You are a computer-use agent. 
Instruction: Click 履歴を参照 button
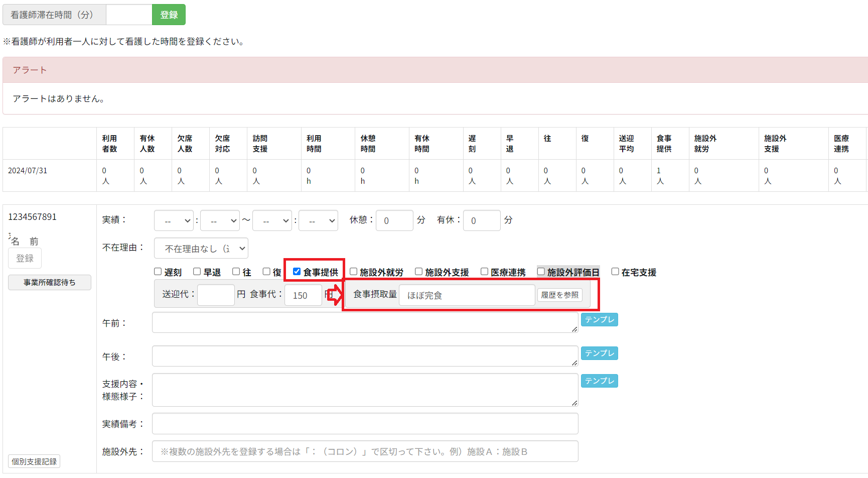click(x=559, y=295)
